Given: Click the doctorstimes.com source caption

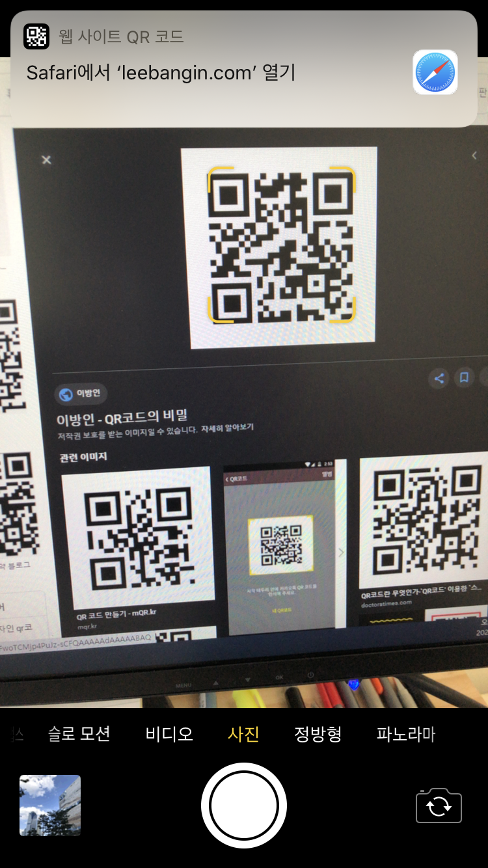Looking at the screenshot, I should (386, 603).
